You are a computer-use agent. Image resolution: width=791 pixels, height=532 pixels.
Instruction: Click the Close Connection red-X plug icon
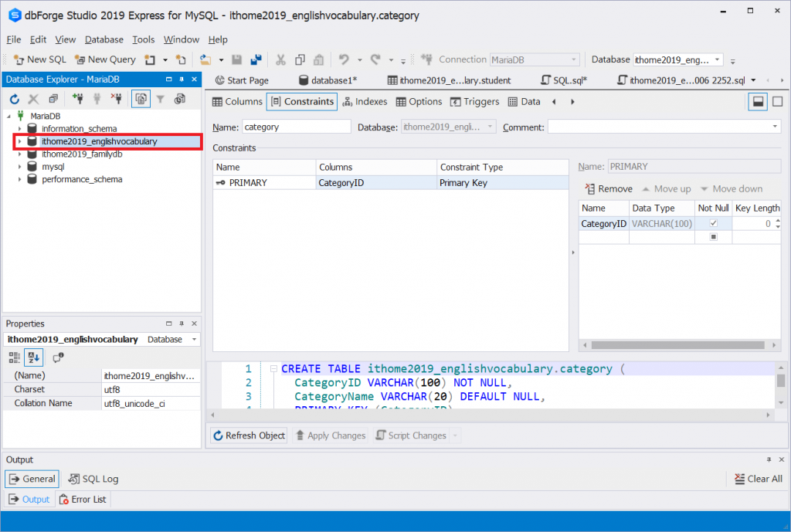pos(117,99)
